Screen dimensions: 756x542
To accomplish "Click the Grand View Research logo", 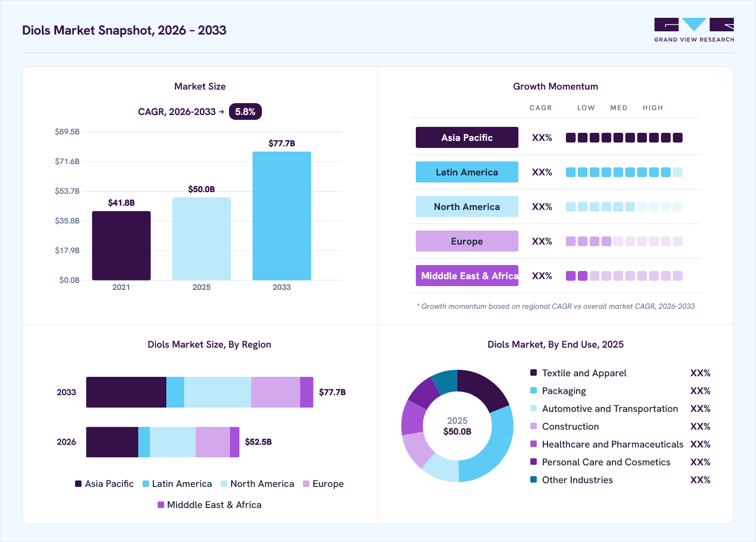I will coord(694,30).
